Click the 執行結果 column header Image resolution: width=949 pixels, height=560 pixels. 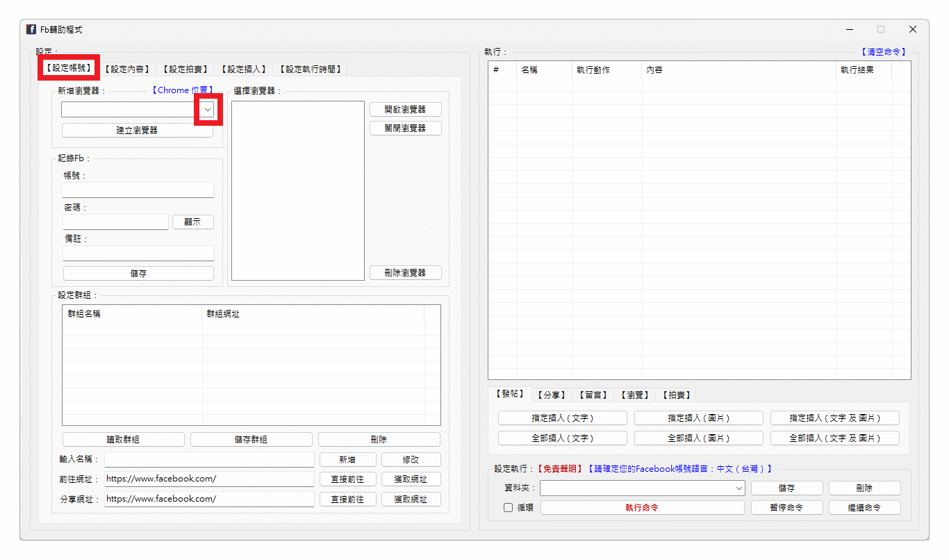[x=864, y=70]
